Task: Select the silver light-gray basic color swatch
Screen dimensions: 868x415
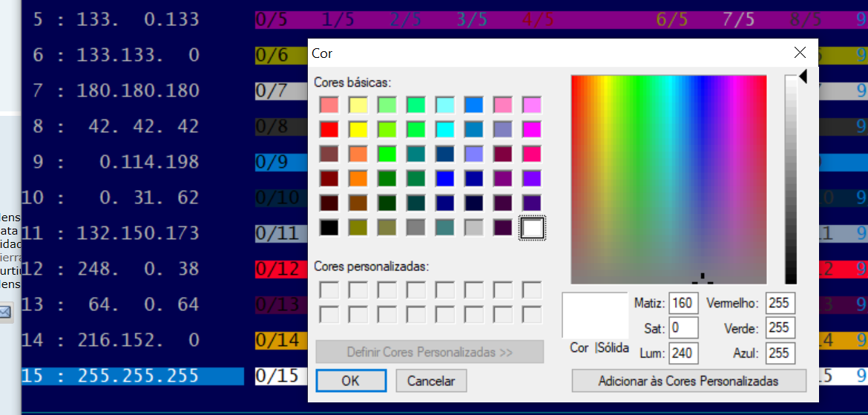Action: click(474, 227)
